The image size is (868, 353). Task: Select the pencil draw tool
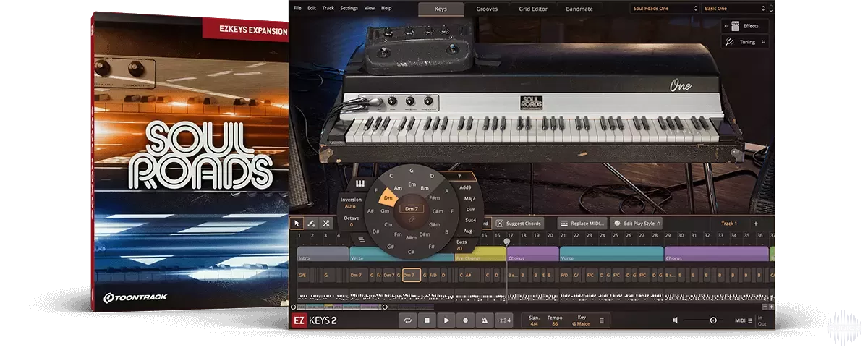click(x=312, y=223)
